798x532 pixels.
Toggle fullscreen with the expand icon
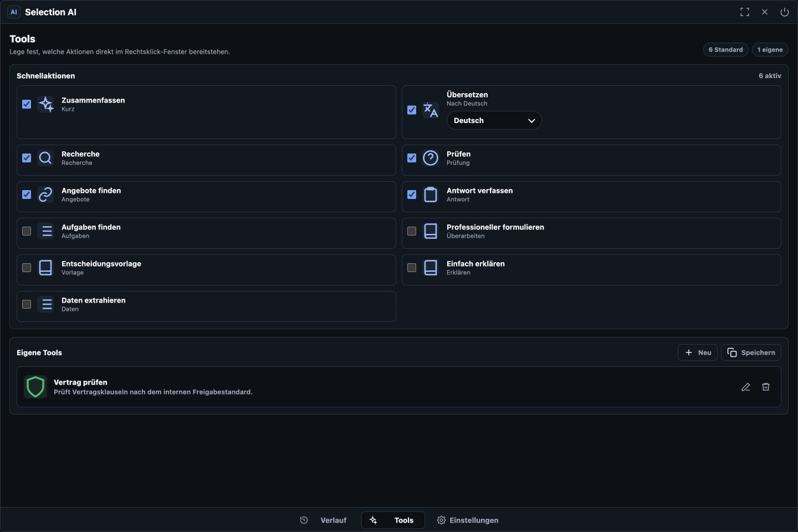click(745, 12)
